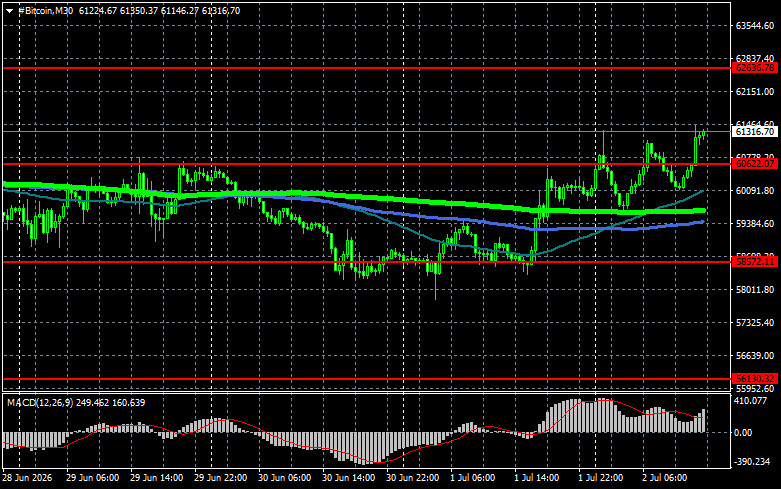Click the 63544.60 price scale value

(x=755, y=25)
